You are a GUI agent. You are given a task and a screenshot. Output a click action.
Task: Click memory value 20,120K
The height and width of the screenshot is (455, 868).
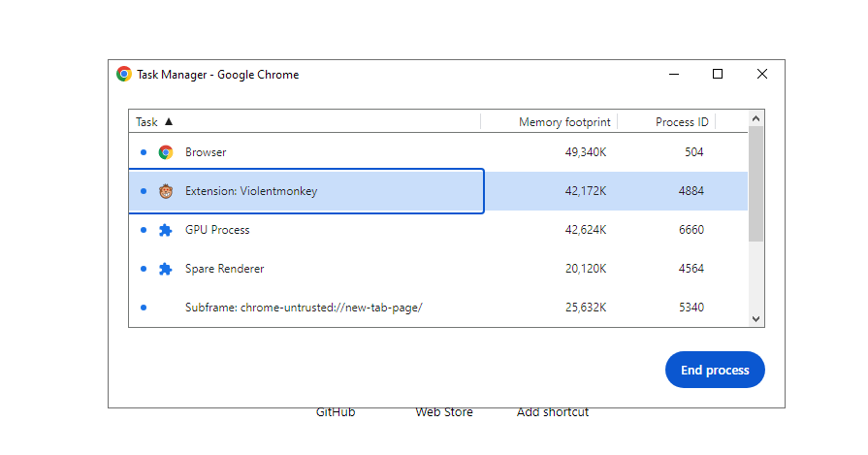pyautogui.click(x=586, y=269)
